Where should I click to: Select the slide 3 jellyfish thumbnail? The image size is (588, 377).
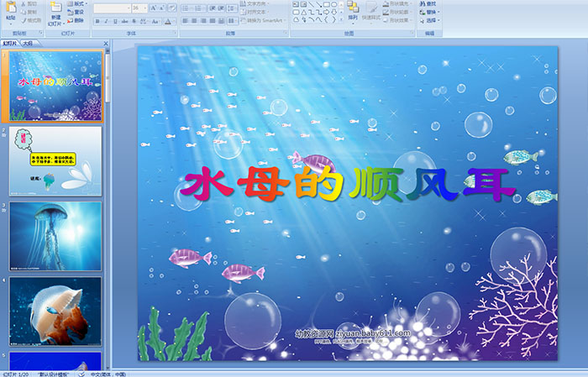(x=55, y=235)
